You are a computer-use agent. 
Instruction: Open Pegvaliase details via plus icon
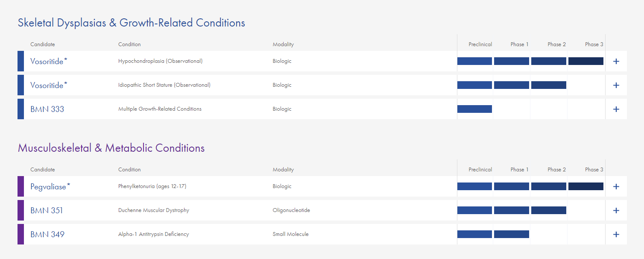click(x=616, y=186)
